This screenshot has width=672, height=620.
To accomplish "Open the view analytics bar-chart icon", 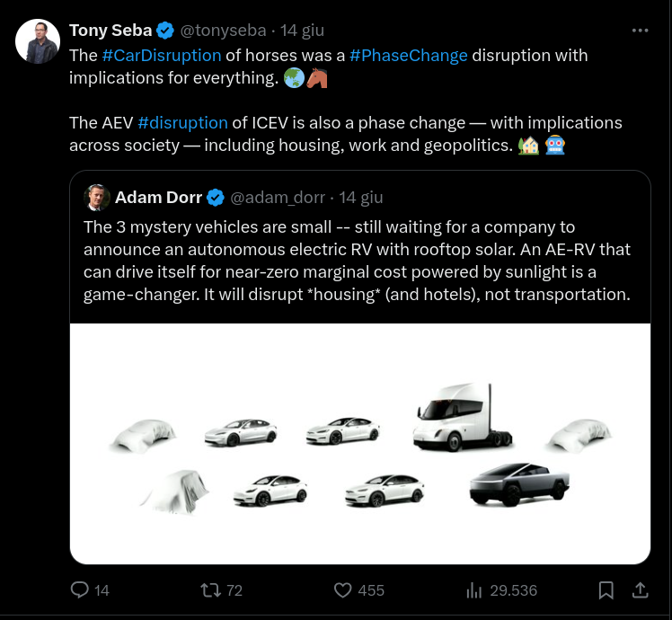I will (474, 589).
